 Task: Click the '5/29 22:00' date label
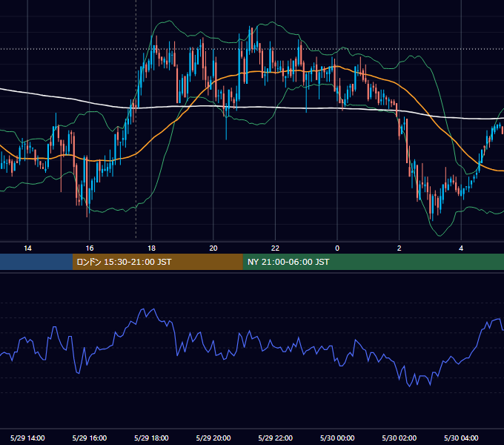(x=276, y=438)
